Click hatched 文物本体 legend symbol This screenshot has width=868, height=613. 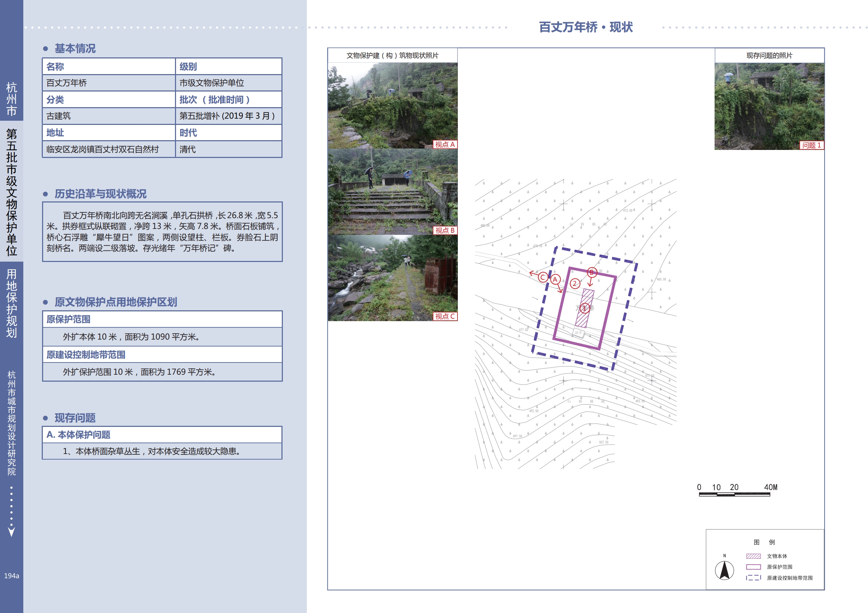(753, 556)
